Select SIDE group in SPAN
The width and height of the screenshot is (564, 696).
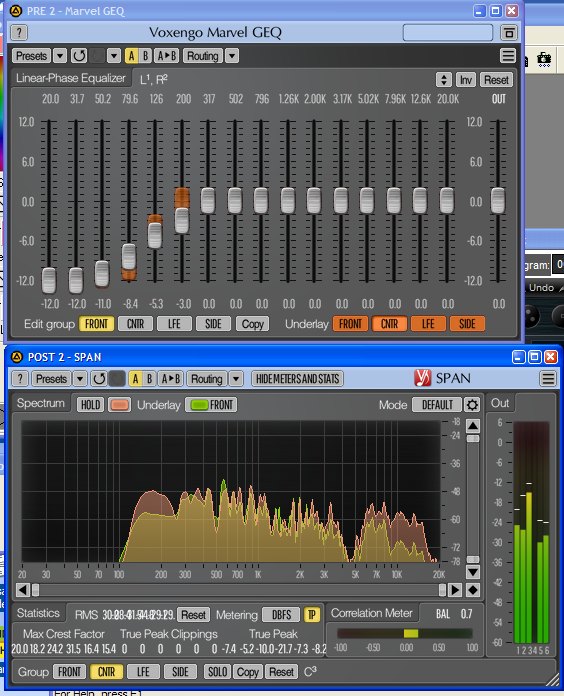click(x=180, y=672)
